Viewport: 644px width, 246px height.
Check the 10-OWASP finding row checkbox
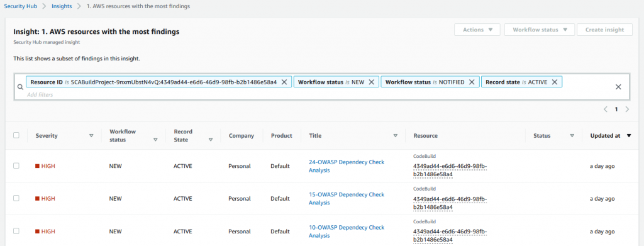16,231
